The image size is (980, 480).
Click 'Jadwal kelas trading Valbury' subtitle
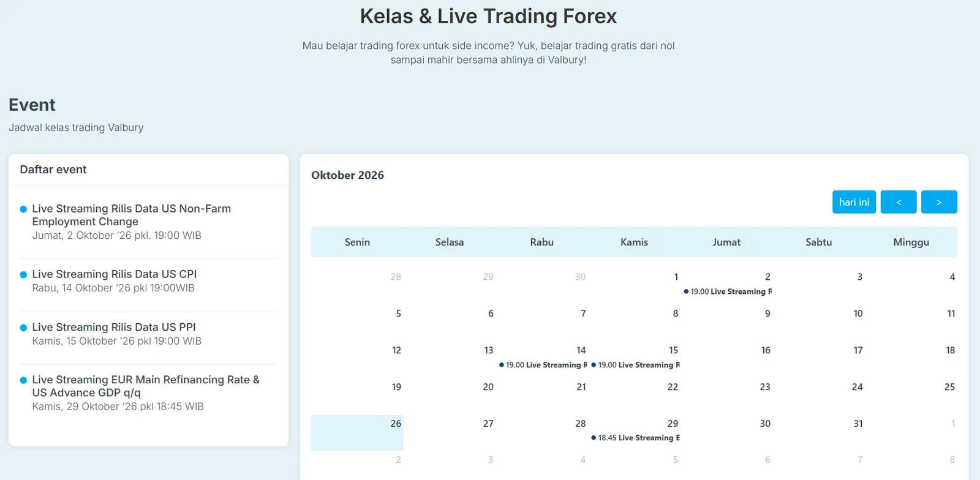[x=76, y=127]
